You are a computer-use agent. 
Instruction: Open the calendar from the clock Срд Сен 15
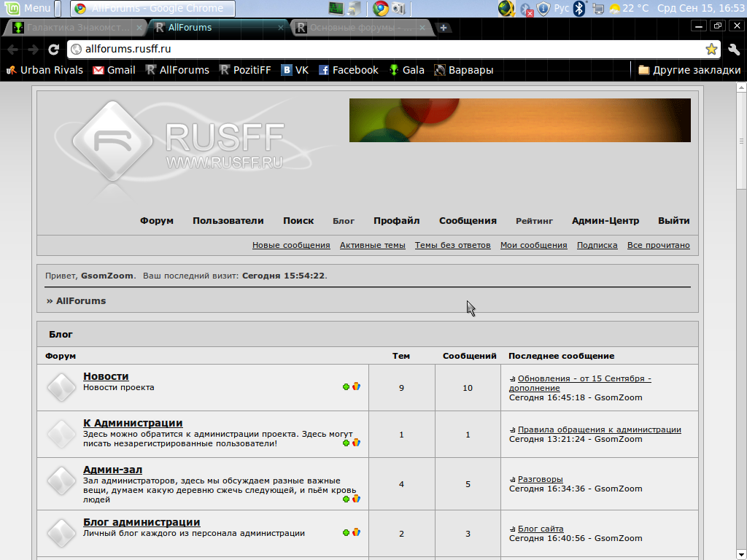(700, 8)
